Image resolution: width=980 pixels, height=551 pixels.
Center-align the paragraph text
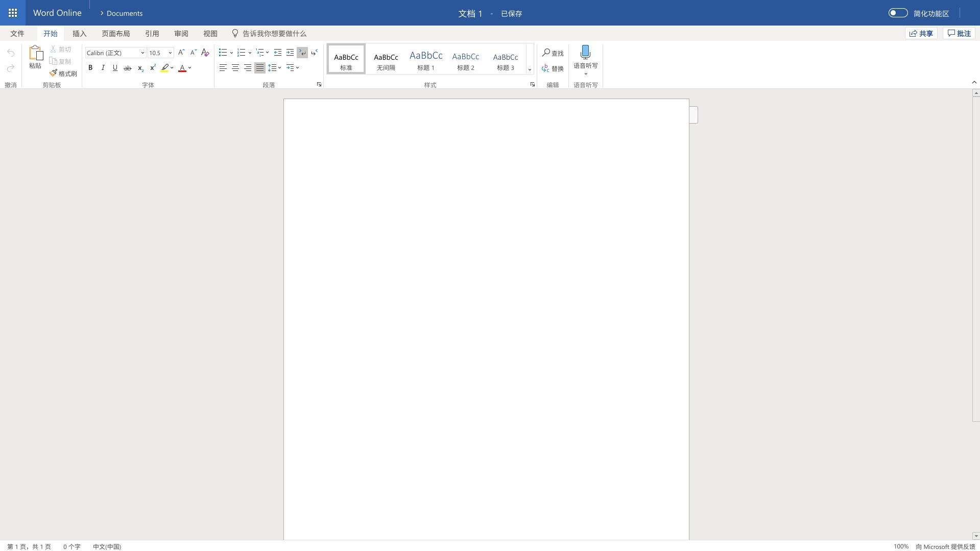tap(235, 68)
